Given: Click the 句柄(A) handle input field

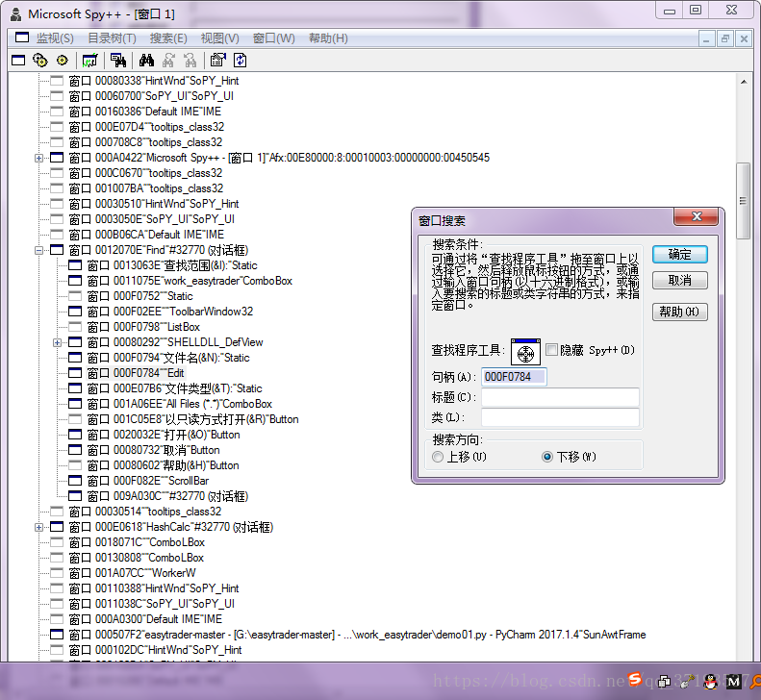Looking at the screenshot, I should click(x=514, y=377).
